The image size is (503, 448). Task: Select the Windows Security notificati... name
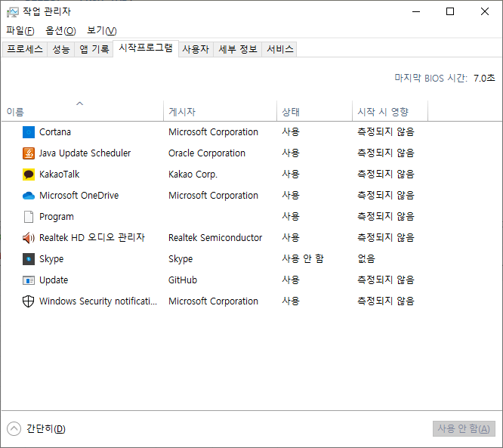tap(98, 301)
